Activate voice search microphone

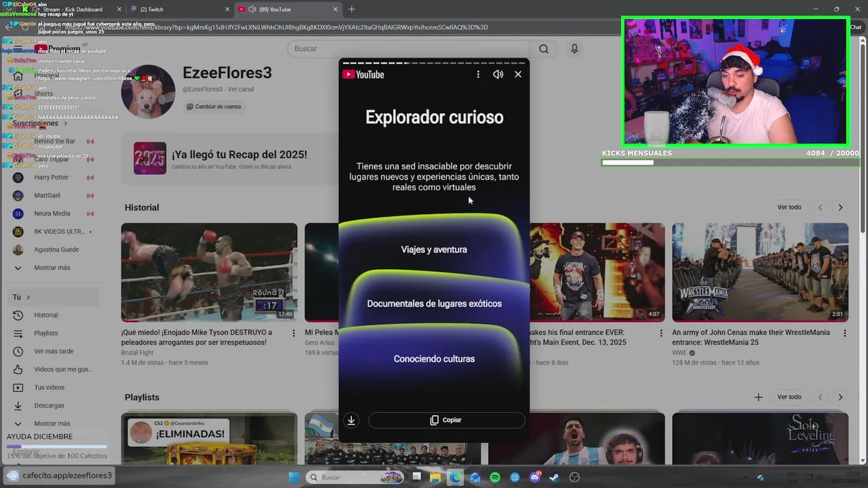point(574,49)
